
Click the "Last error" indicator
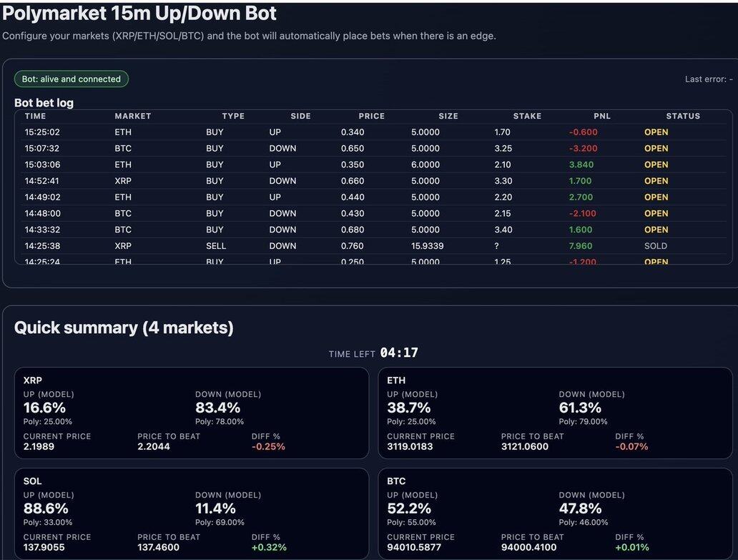(x=708, y=79)
